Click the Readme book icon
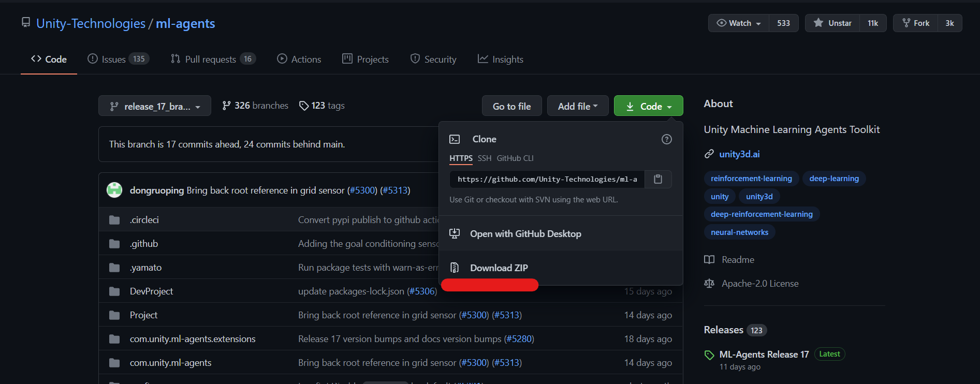 pyautogui.click(x=709, y=260)
